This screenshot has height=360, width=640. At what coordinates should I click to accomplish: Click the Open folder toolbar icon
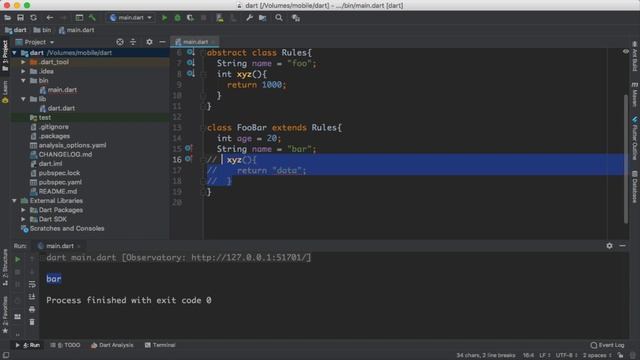7,18
